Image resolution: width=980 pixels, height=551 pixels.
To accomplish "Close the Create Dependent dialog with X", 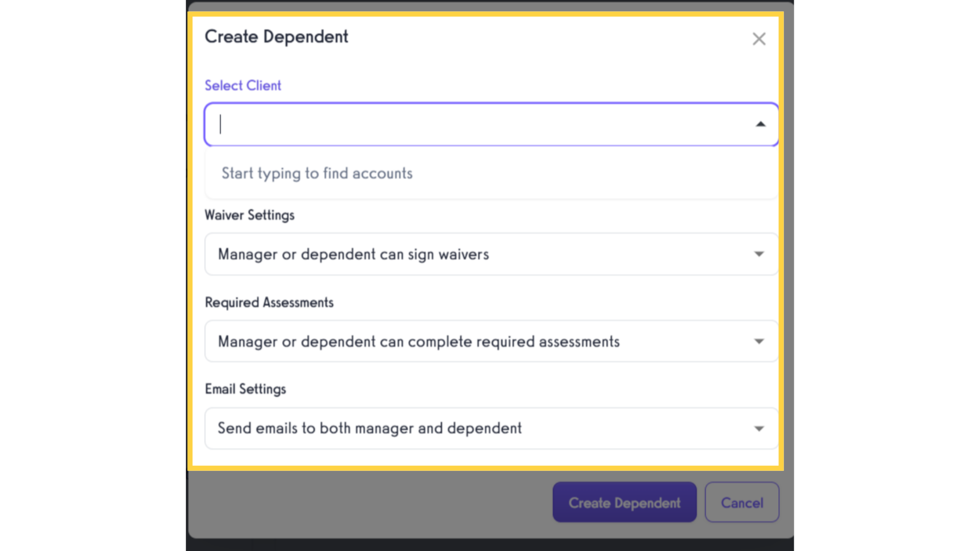I will click(759, 39).
